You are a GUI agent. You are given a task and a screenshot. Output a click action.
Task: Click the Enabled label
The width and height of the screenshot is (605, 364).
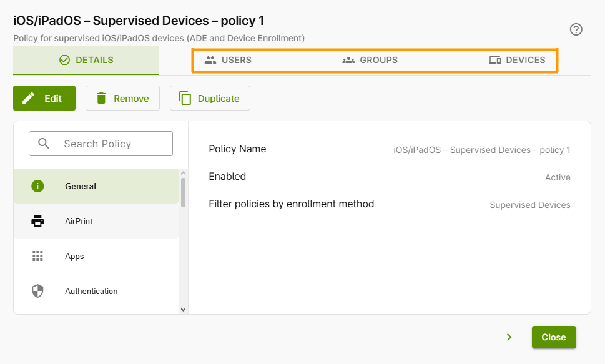227,177
